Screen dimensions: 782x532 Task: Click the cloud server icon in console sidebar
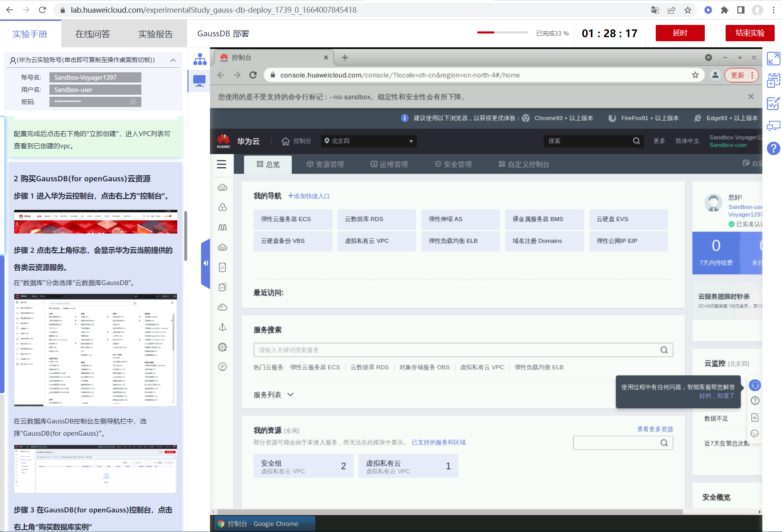223,187
